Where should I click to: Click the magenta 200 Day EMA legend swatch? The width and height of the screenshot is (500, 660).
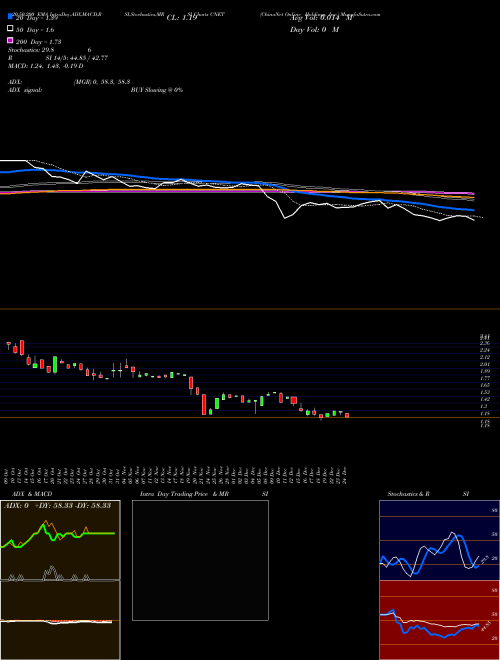(x=10, y=40)
